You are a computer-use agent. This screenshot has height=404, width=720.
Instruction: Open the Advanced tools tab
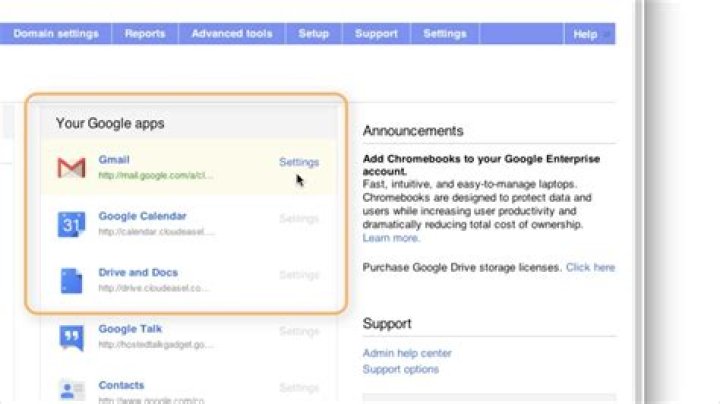232,34
